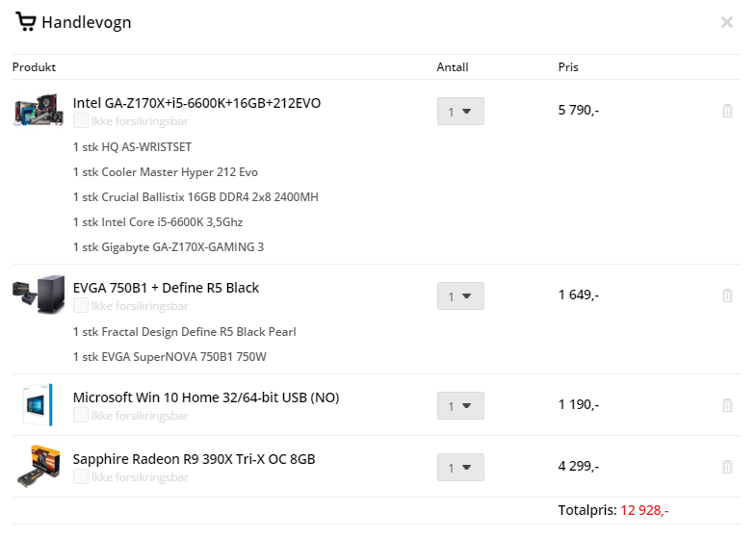Open the Intel GA-Z170X+i5-6600K+16GB+212EVO product link

(x=196, y=103)
